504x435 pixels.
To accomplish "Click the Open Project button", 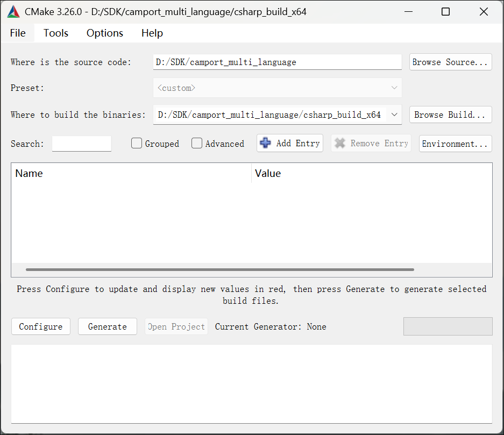I will coord(176,326).
